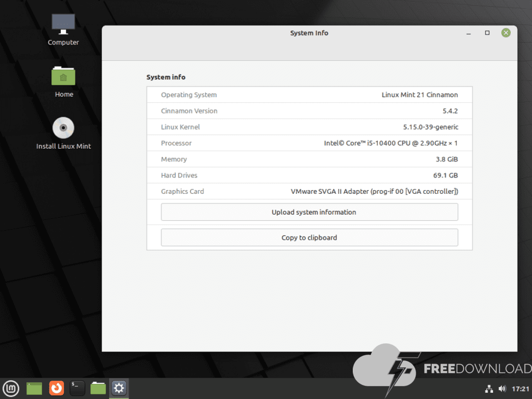Open the Terminal from the panel
This screenshot has width=532, height=399.
point(77,388)
